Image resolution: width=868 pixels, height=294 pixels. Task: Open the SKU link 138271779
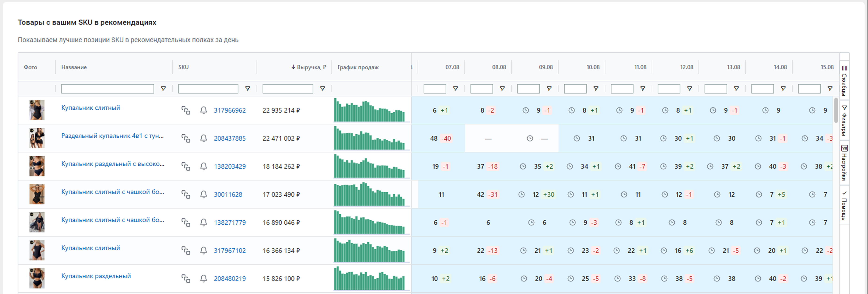[230, 223]
